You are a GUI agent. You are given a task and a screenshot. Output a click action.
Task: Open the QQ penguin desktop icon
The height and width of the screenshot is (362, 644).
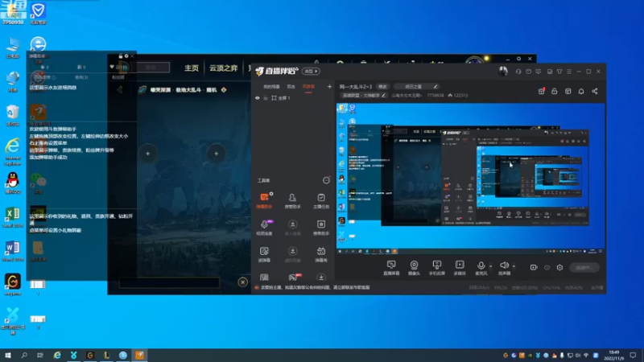point(13,183)
